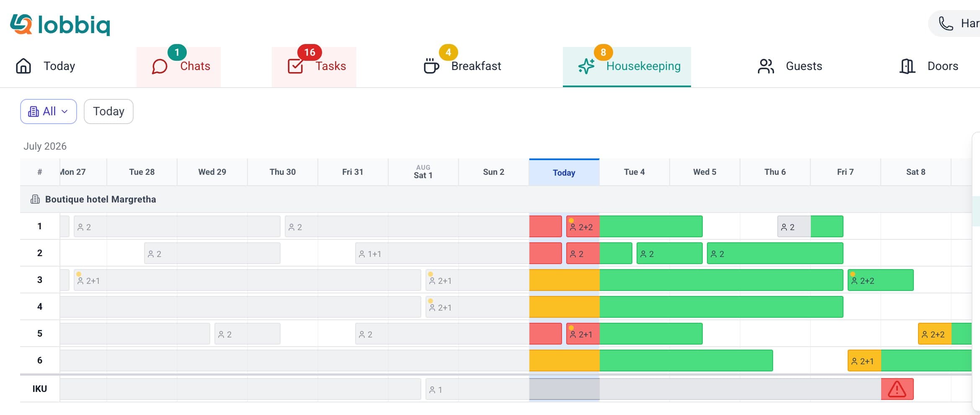Click room 1's red 2+2 booking
This screenshot has height=415, width=980.
(583, 226)
